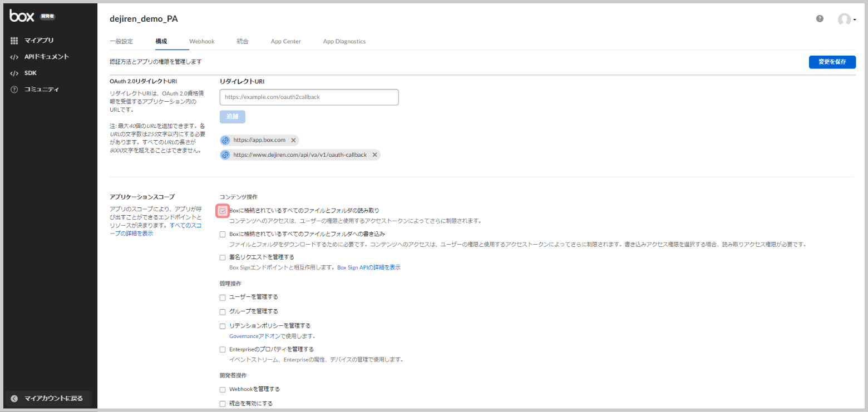Click the APIドキュメント code icon
The width and height of the screenshot is (868, 412).
pyautogui.click(x=14, y=57)
